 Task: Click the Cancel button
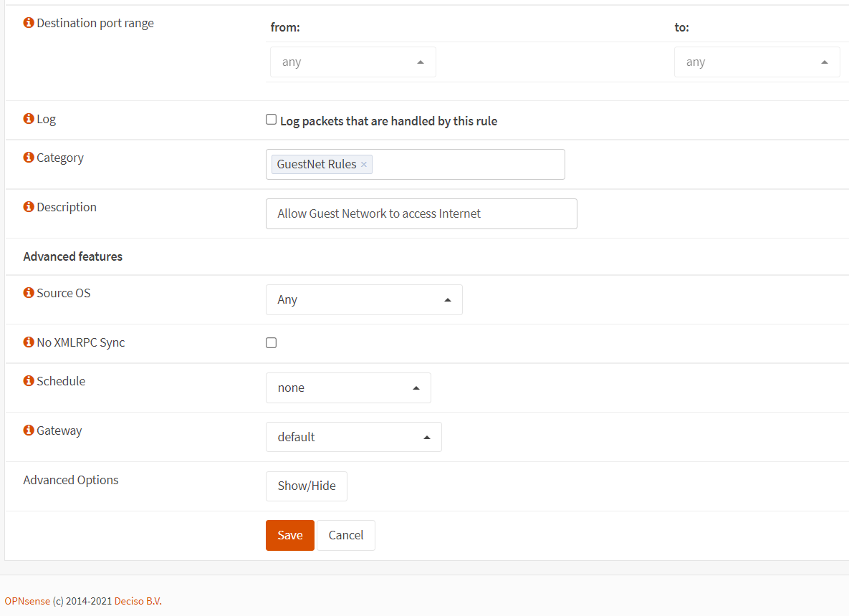coord(346,535)
